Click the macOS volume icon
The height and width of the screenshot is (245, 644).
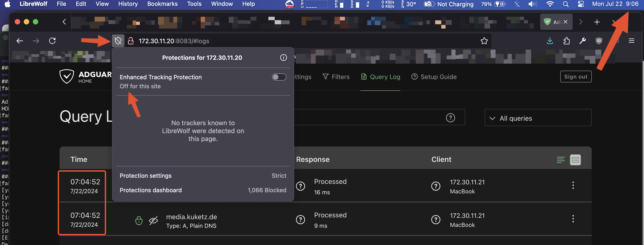click(x=532, y=4)
